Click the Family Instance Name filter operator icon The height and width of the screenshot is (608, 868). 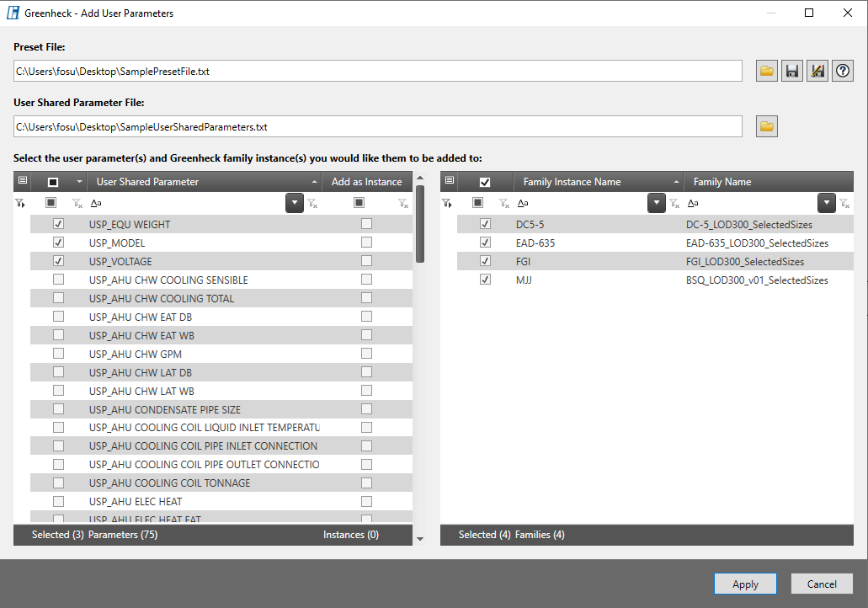(523, 203)
